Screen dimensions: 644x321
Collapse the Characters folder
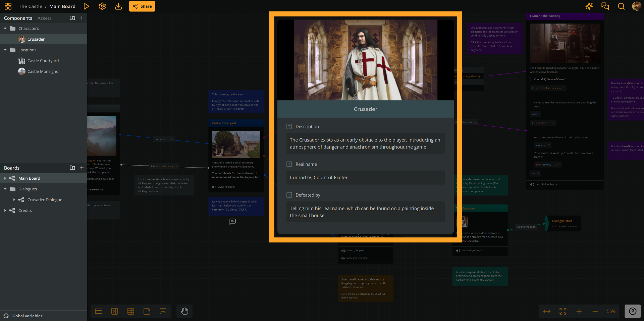point(5,29)
